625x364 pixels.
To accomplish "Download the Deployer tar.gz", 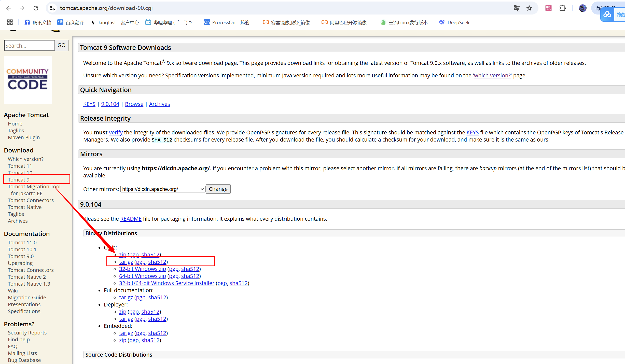I will click(x=126, y=319).
